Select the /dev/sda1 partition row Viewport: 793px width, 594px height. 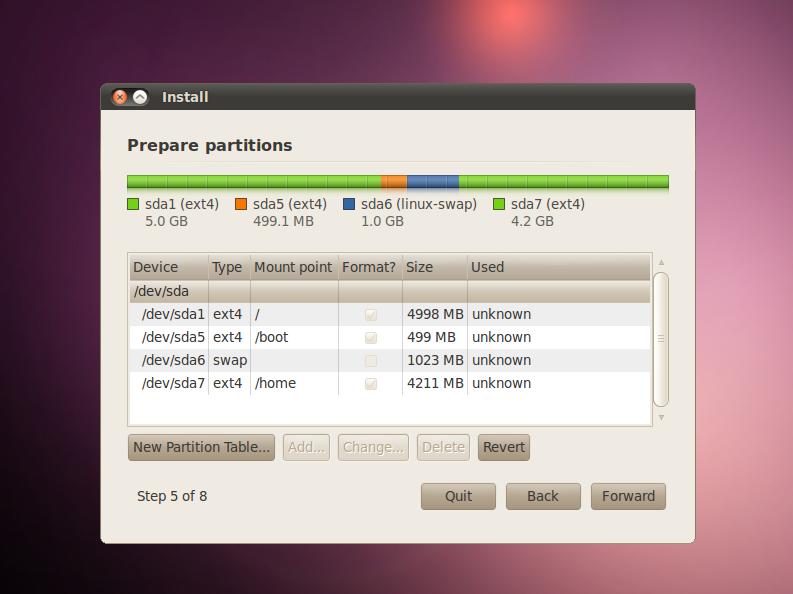pyautogui.click(x=390, y=314)
